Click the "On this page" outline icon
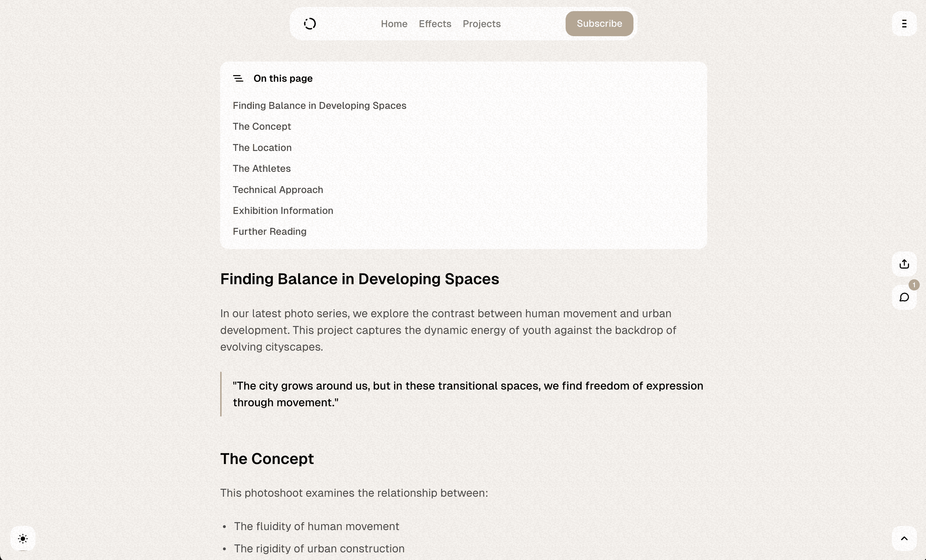The height and width of the screenshot is (560, 926). (x=239, y=79)
